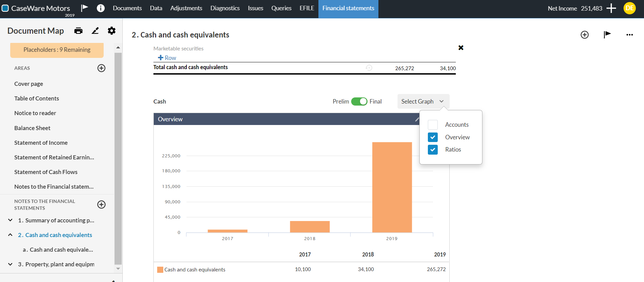Open the three-dots more options menu
Viewport: 644px width, 282px height.
click(629, 35)
